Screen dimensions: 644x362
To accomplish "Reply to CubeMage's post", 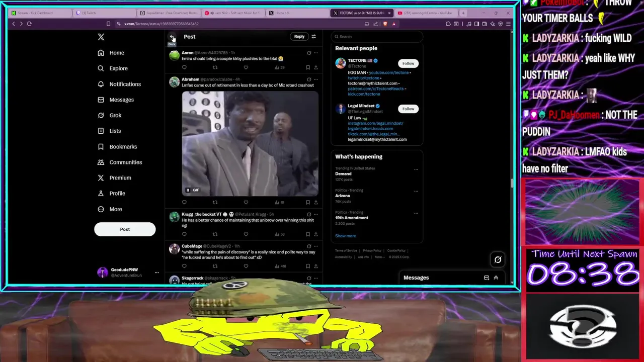I will tap(184, 266).
